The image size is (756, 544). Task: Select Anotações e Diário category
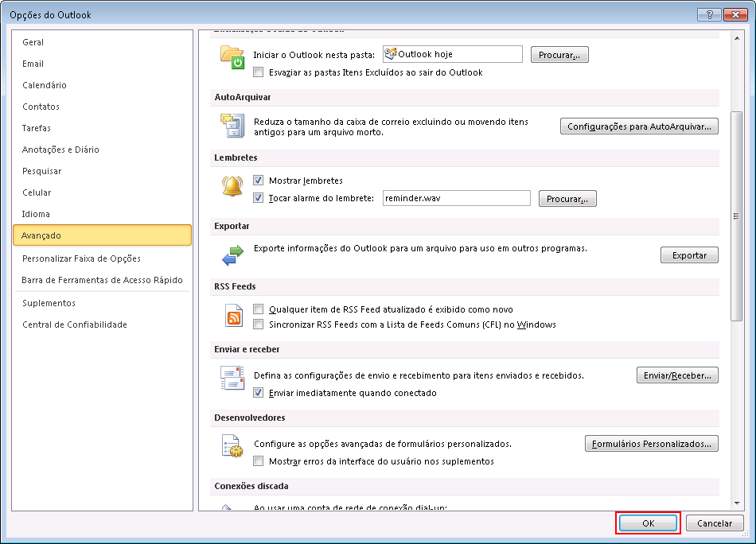pos(102,150)
